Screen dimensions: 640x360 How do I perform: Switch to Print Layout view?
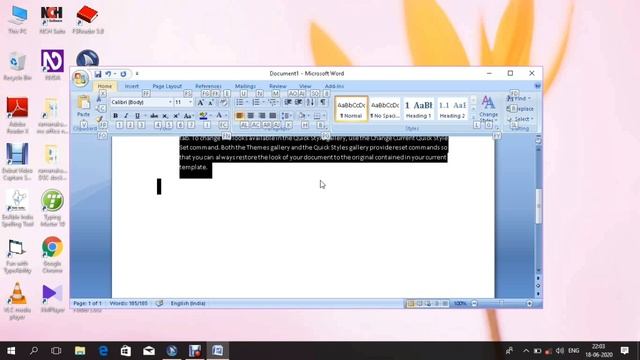coord(411,303)
